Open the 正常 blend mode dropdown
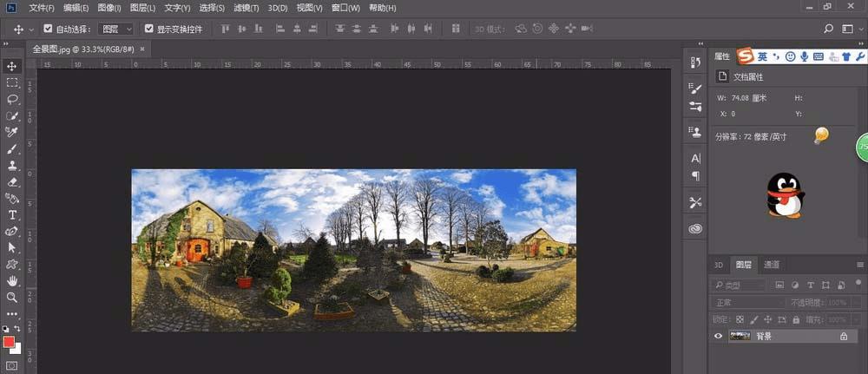The width and height of the screenshot is (868, 374). tap(746, 303)
